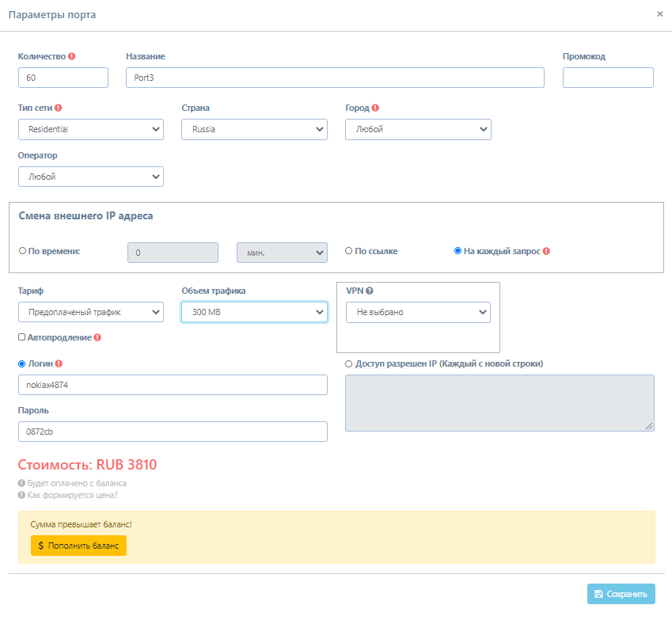Click the info icon beside Тип сети
This screenshot has height=620, width=672.
pyautogui.click(x=58, y=108)
